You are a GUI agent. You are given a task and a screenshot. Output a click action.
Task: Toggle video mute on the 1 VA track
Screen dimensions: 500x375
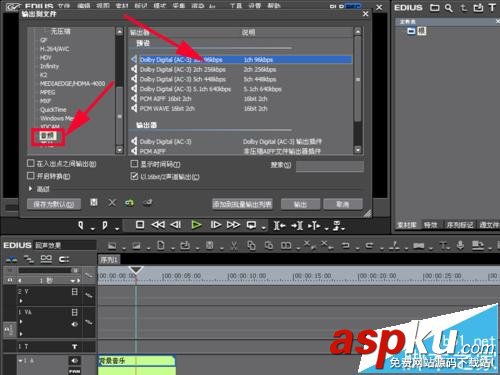point(75,312)
